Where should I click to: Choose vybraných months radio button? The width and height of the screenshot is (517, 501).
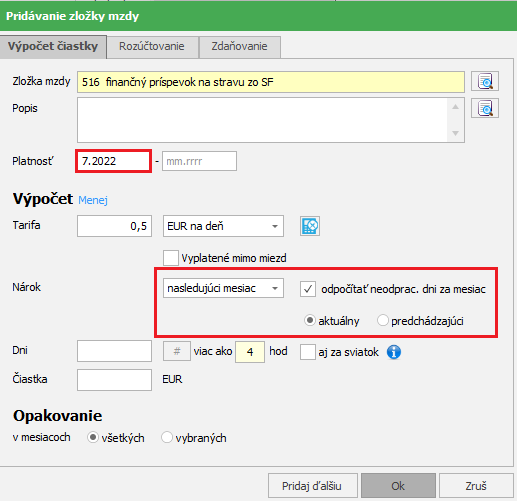[x=167, y=437]
